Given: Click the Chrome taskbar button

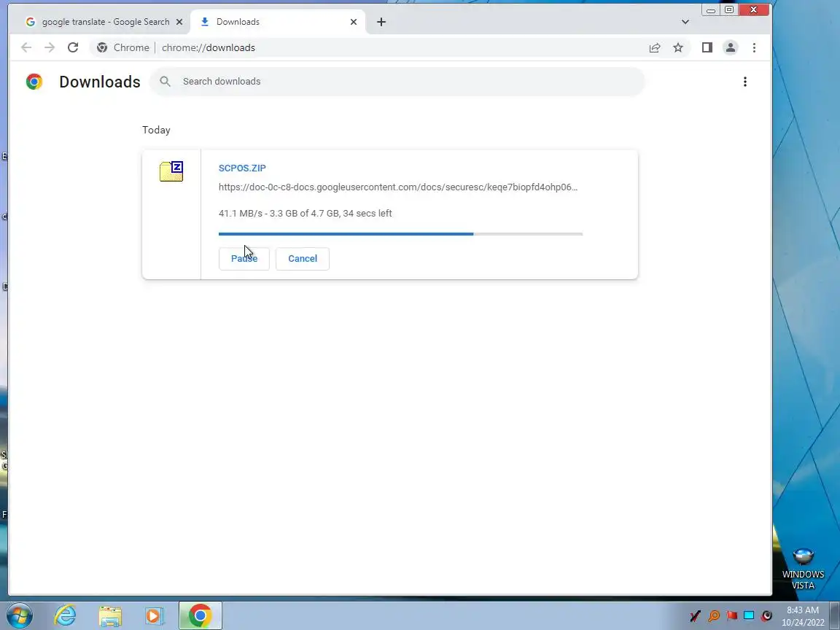Looking at the screenshot, I should point(201,615).
